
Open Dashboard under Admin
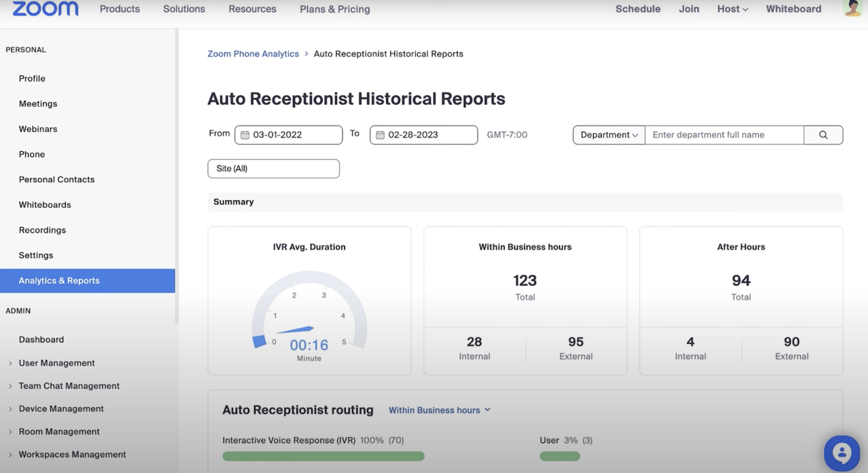(x=41, y=340)
